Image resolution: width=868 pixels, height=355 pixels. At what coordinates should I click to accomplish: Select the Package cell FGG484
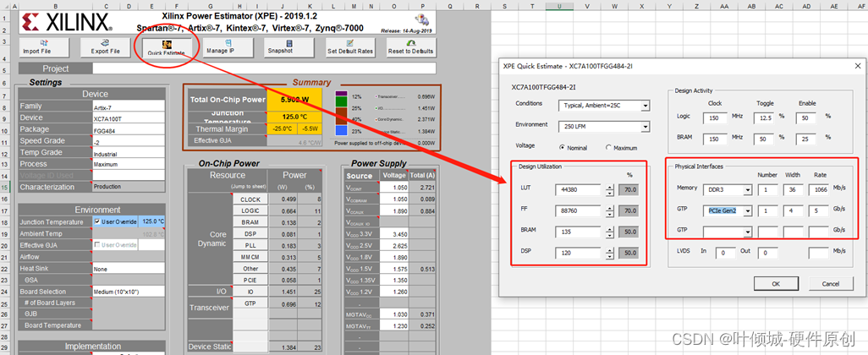tap(129, 129)
